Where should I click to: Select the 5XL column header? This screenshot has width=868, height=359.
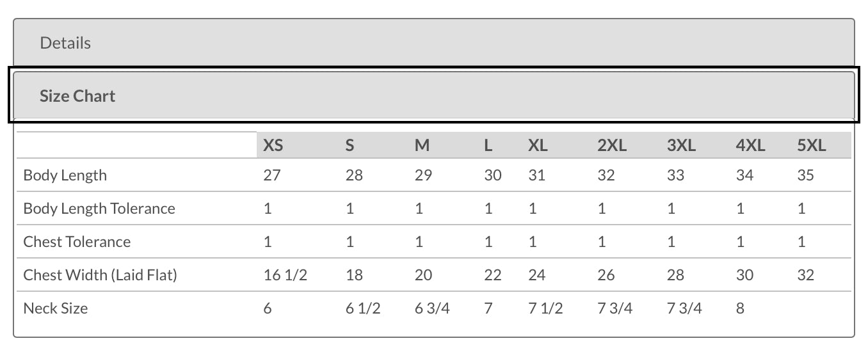[812, 145]
